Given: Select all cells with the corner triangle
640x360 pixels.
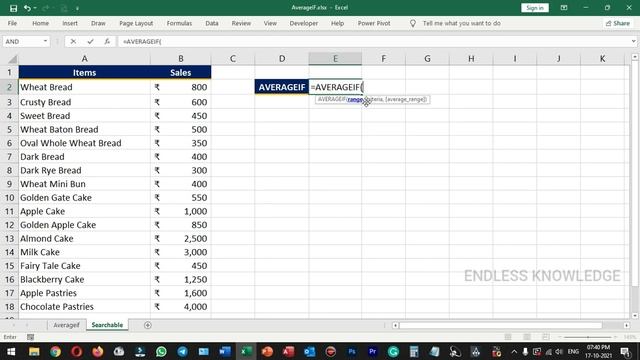Looking at the screenshot, I should click(12, 59).
